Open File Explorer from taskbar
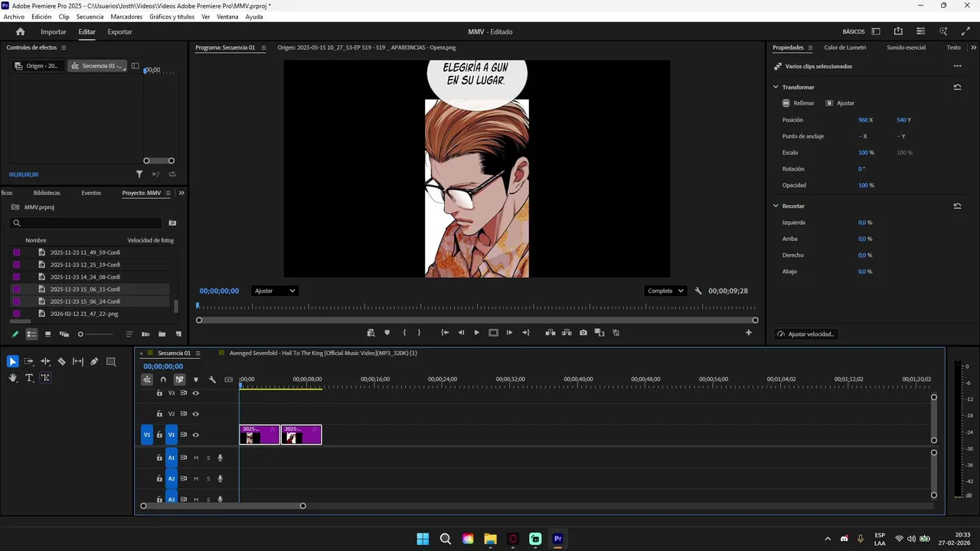Viewport: 980px width, 551px height. (490, 539)
